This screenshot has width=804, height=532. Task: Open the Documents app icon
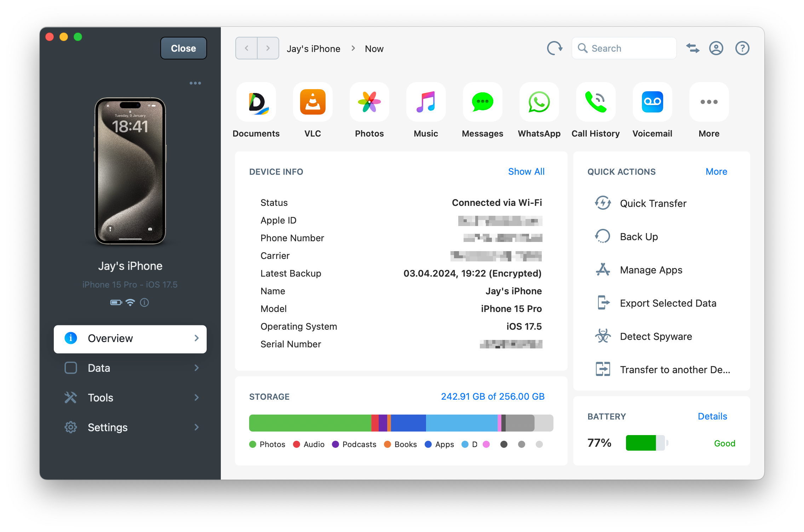click(x=256, y=102)
